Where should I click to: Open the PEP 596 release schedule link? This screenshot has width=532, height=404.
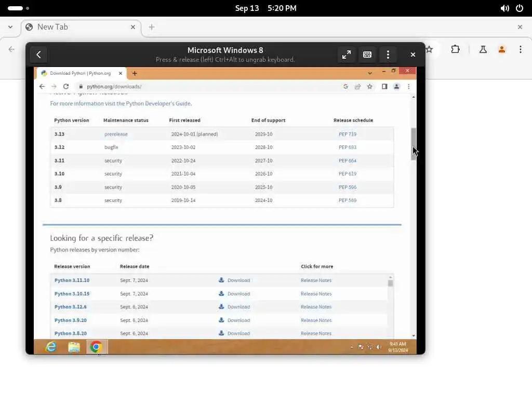[x=348, y=187]
